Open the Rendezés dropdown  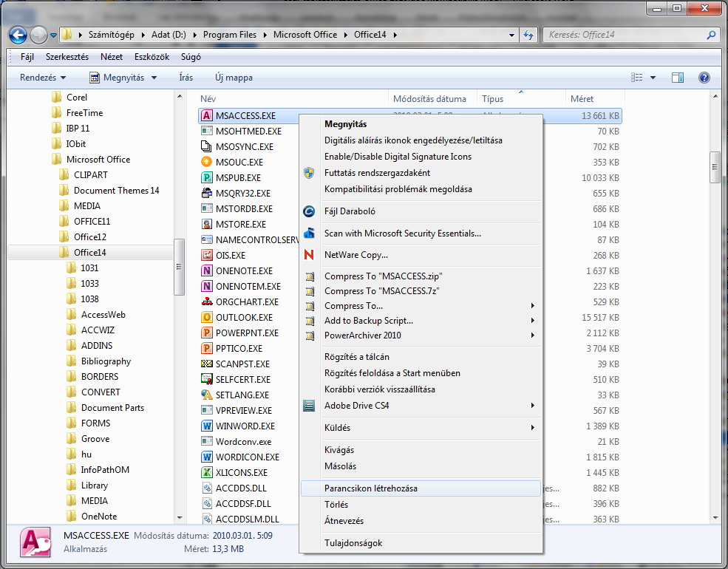tap(43, 78)
